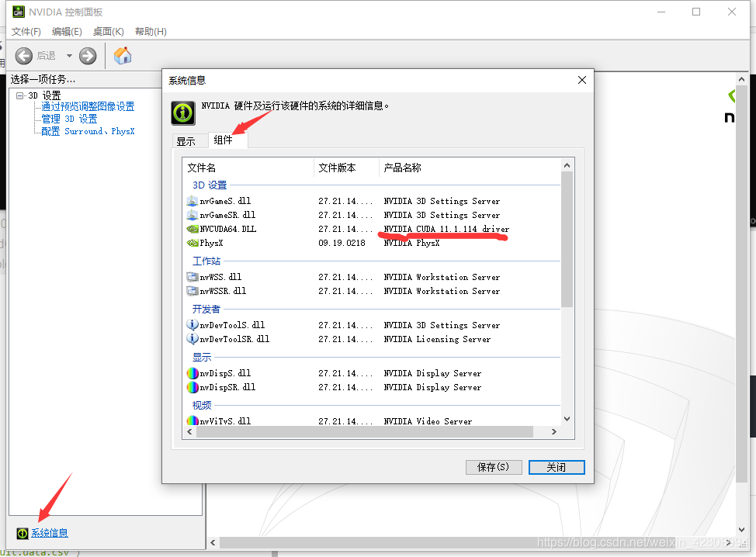The image size is (756, 557).
Task: Click component list scroll up arrow
Action: (567, 165)
